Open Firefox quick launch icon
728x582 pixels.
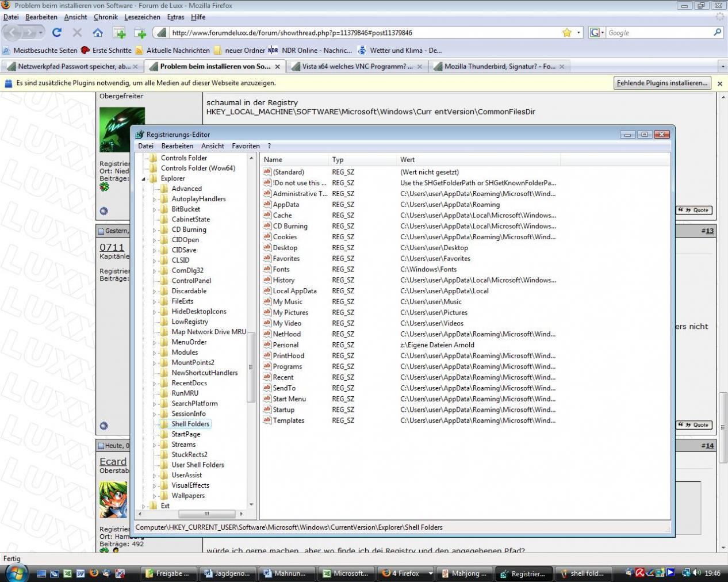click(x=94, y=573)
